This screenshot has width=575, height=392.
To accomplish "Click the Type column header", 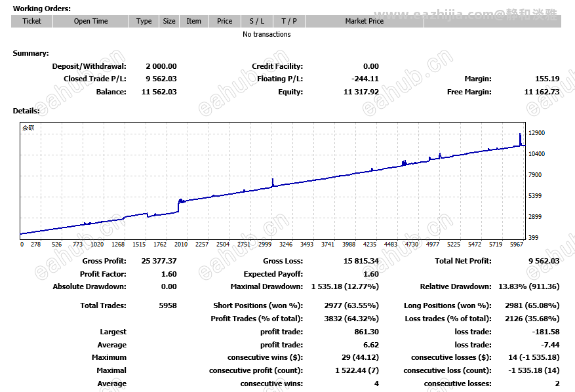I will pyautogui.click(x=144, y=21).
